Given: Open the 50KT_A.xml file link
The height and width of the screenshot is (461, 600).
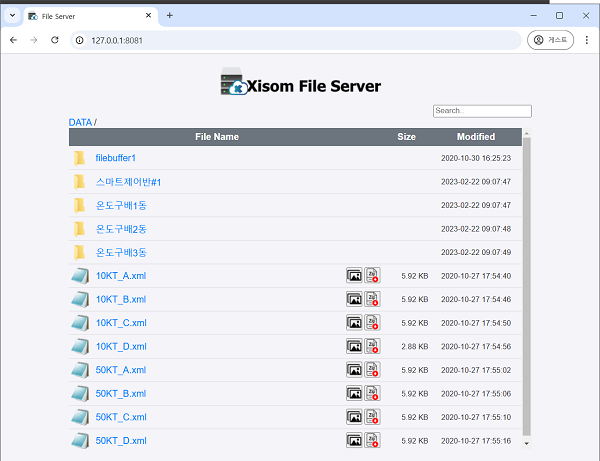Looking at the screenshot, I should 121,370.
